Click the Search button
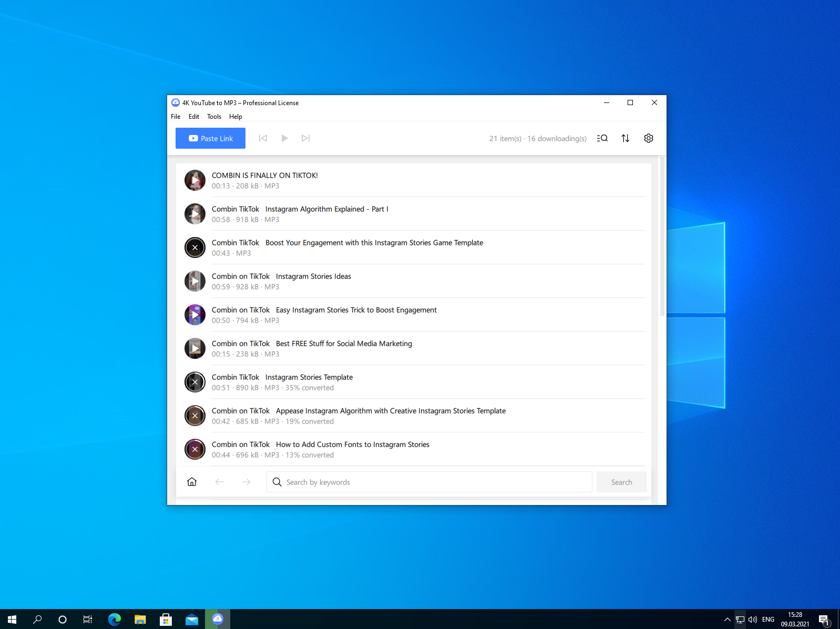The height and width of the screenshot is (629, 840). [x=622, y=482]
